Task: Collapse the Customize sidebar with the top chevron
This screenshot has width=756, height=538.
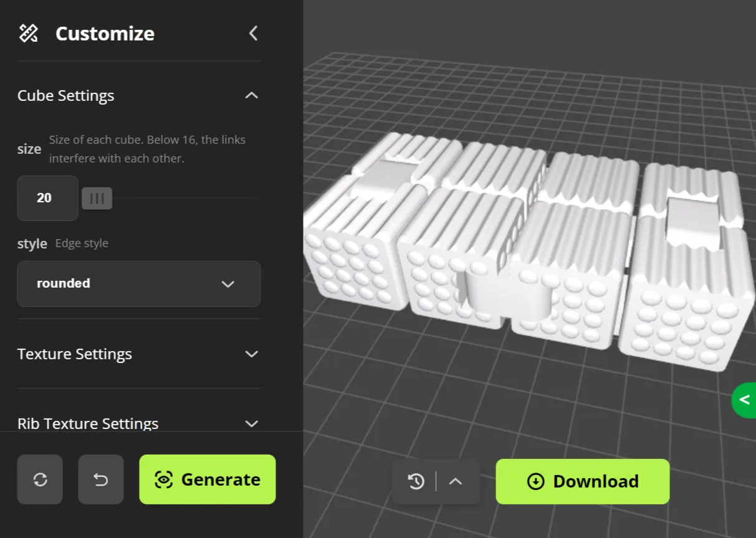Action: (252, 33)
